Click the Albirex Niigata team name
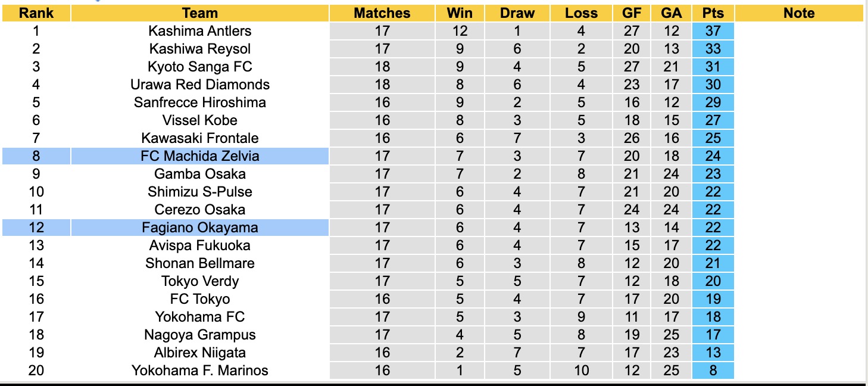The width and height of the screenshot is (868, 386). [x=200, y=353]
